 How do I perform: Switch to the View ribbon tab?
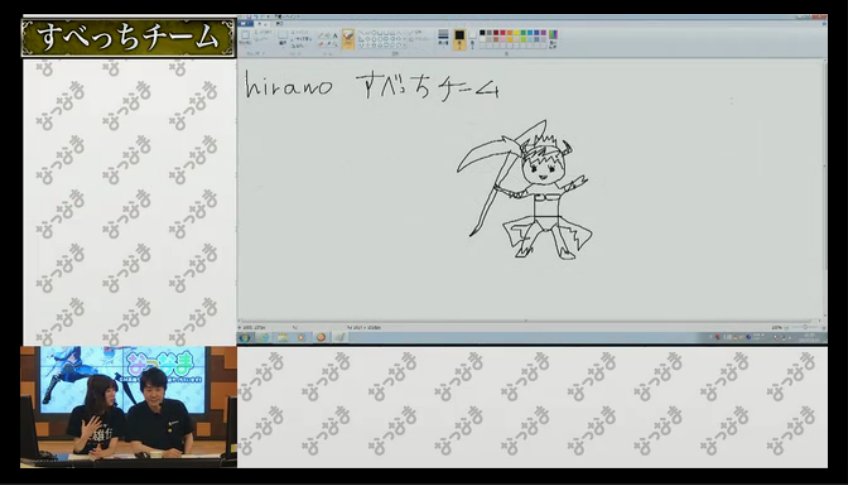(x=279, y=24)
